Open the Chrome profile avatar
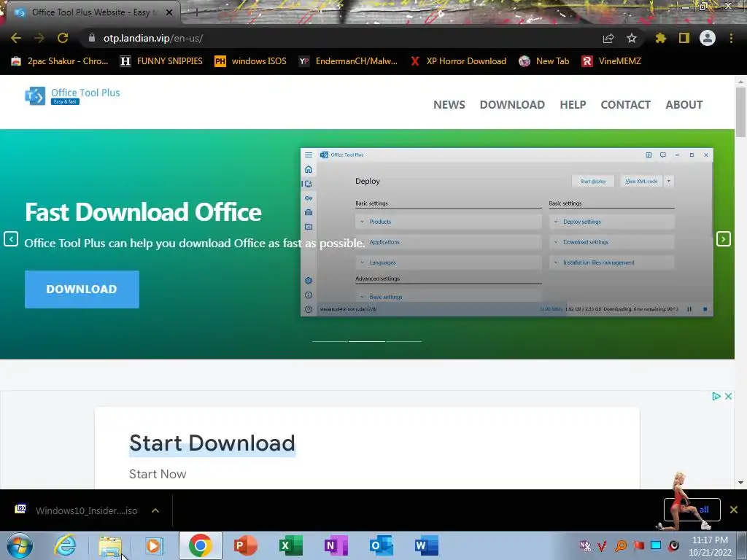The image size is (747, 560). [708, 38]
